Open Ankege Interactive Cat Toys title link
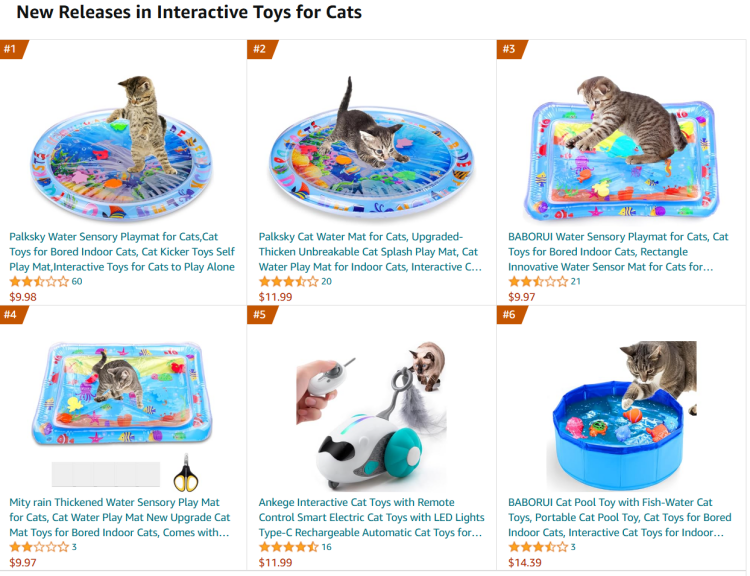 point(371,517)
